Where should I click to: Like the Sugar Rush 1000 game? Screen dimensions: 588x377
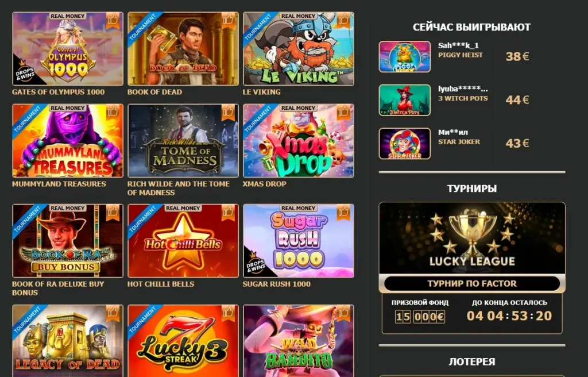[343, 212]
